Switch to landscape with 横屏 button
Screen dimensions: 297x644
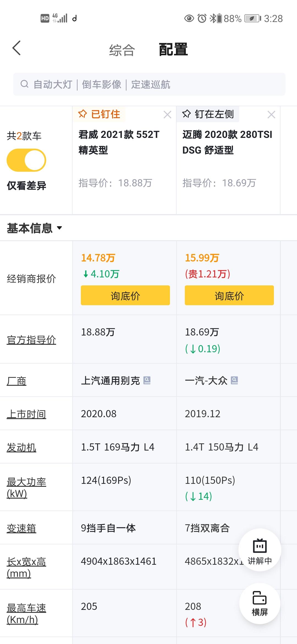point(260,603)
